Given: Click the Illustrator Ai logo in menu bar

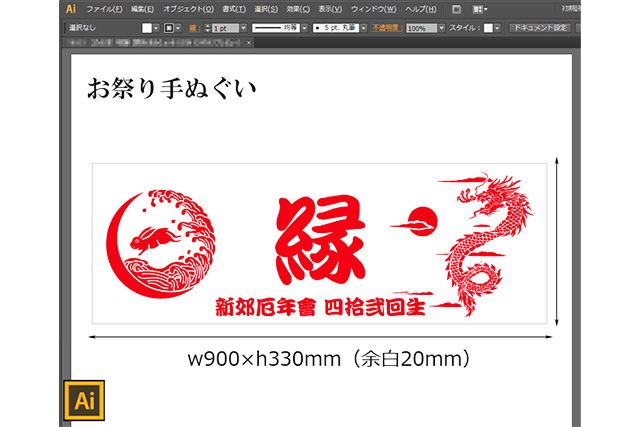Looking at the screenshot, I should point(71,8).
